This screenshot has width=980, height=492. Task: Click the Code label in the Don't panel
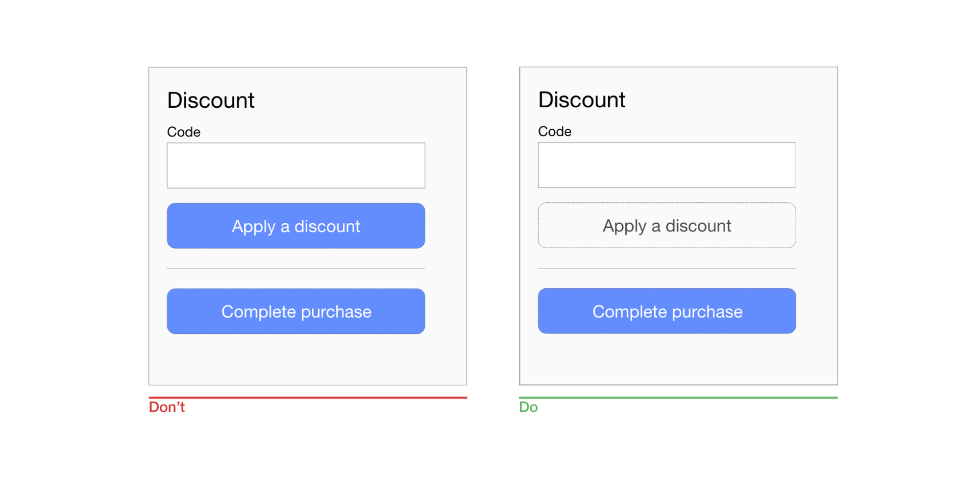[184, 132]
